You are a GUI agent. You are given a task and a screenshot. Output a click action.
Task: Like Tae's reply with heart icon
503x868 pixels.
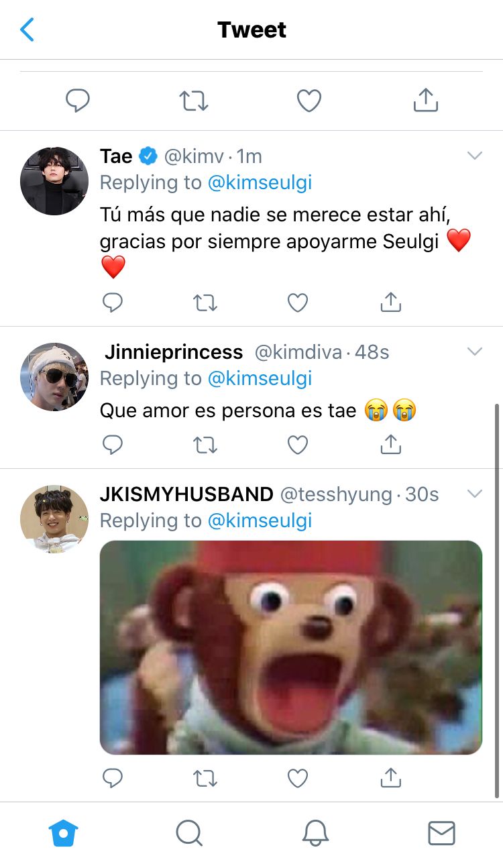click(297, 303)
